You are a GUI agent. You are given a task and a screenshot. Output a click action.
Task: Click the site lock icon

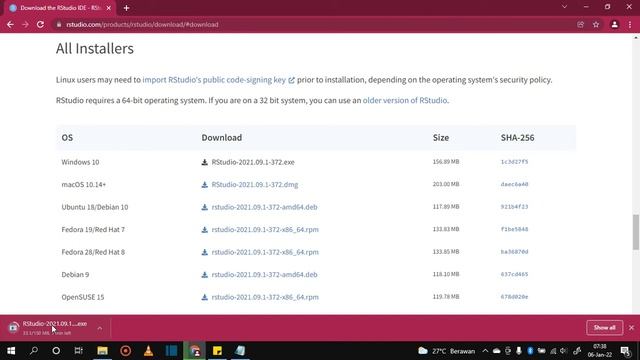[59, 24]
